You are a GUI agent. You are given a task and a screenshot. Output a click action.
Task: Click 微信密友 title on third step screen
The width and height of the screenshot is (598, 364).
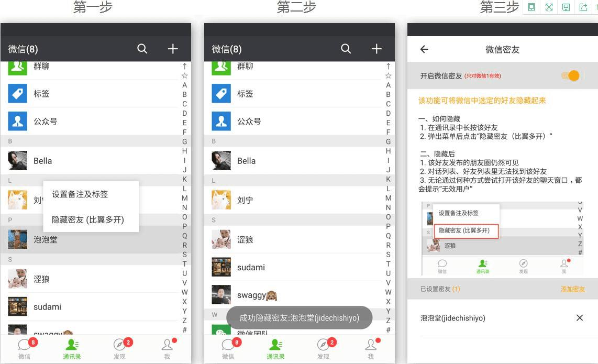click(502, 49)
